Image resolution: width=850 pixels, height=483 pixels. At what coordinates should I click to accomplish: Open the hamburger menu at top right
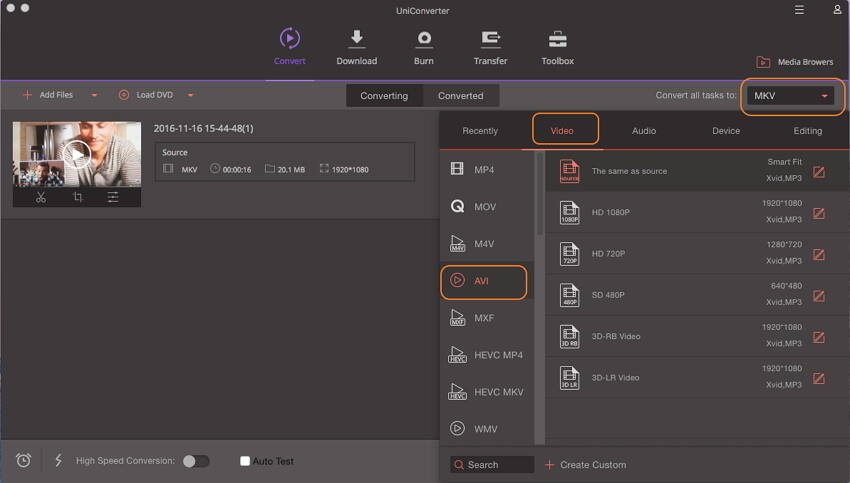[x=799, y=10]
